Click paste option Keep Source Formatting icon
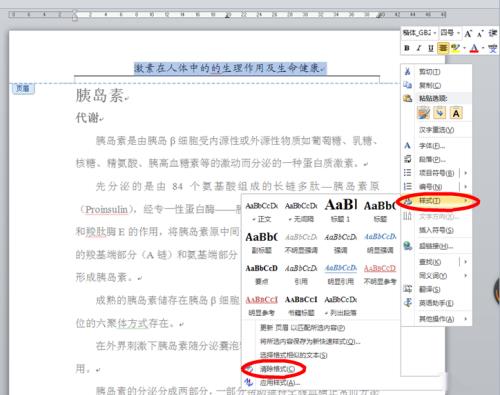 click(x=424, y=113)
